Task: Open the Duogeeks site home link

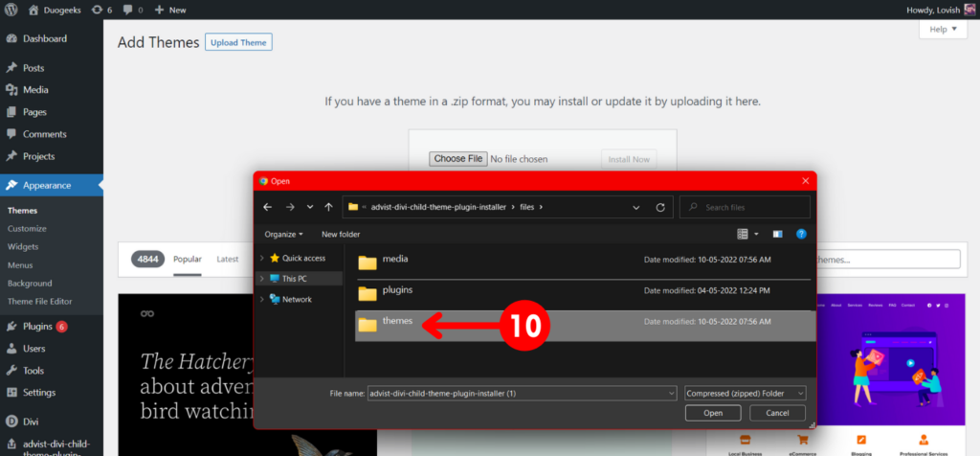Action: click(x=55, y=10)
